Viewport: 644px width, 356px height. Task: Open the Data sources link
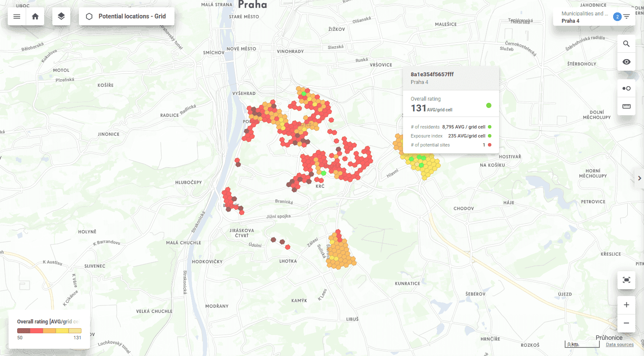pos(620,344)
